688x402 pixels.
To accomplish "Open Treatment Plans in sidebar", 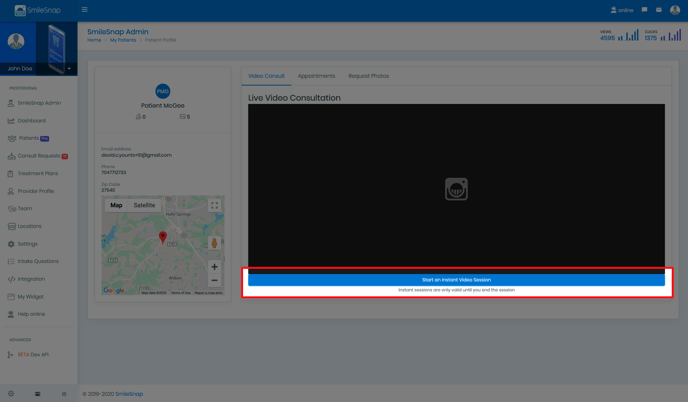I will click(39, 173).
